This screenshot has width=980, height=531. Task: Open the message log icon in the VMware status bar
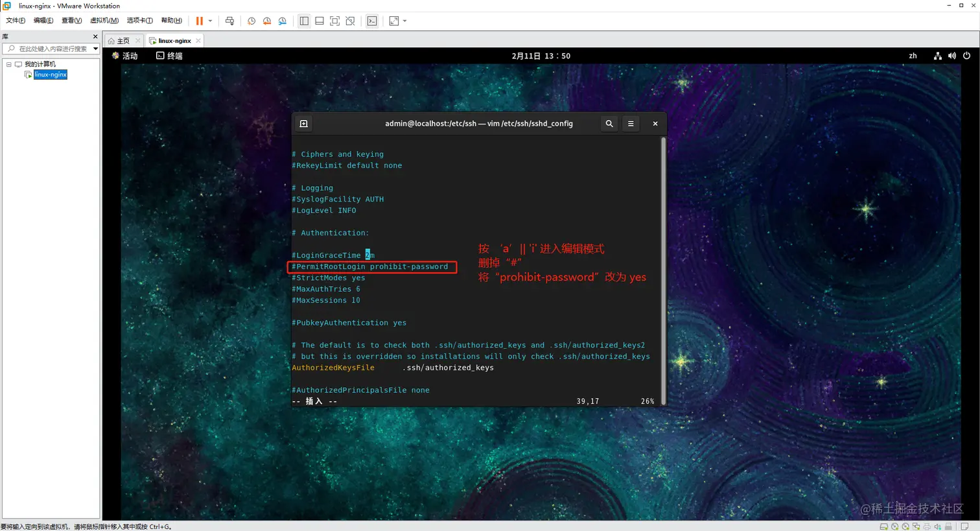pyautogui.click(x=964, y=526)
